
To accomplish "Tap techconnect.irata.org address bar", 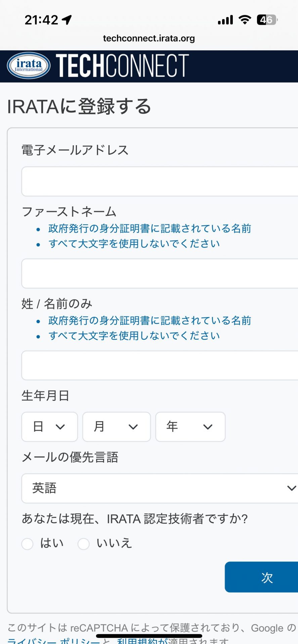I will pyautogui.click(x=149, y=39).
